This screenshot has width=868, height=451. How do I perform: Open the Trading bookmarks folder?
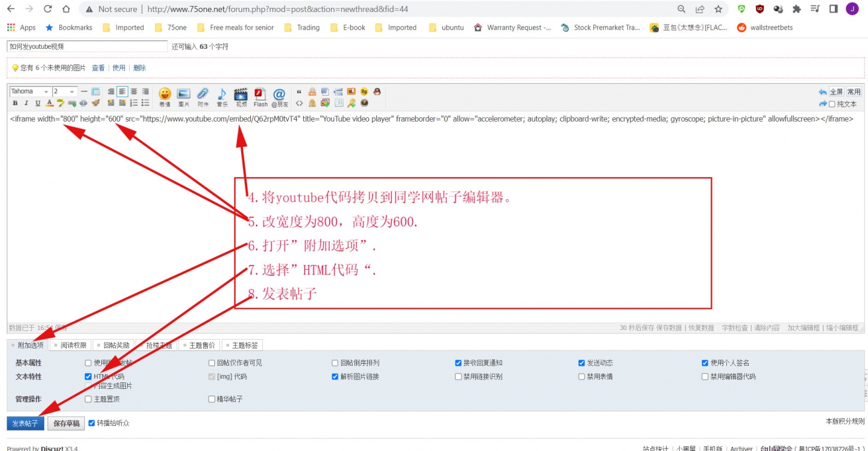tap(301, 28)
